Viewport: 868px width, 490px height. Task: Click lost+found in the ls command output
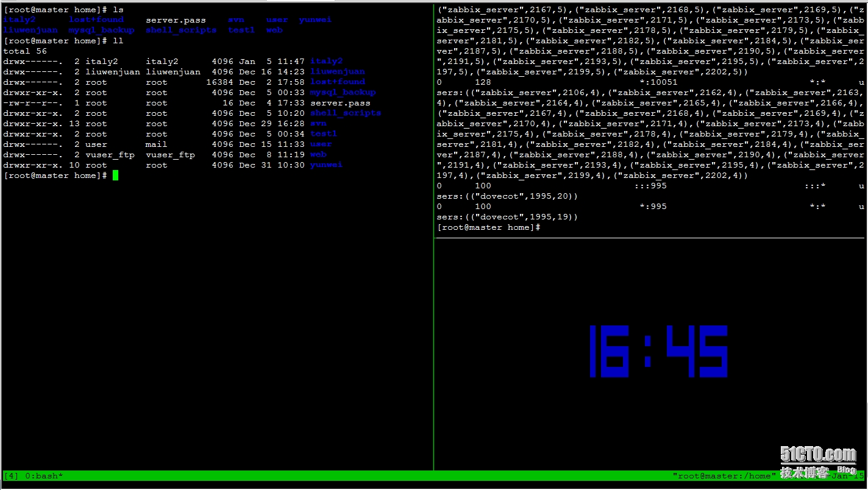click(x=96, y=20)
